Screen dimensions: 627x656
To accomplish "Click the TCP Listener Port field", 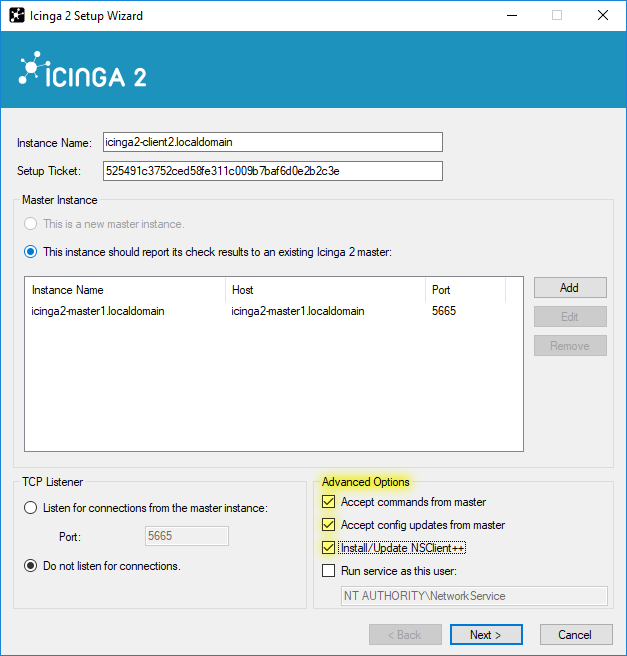I will pyautogui.click(x=187, y=536).
